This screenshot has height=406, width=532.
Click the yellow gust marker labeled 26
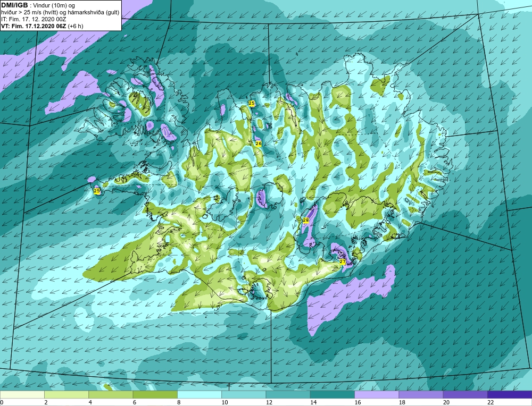tap(259, 143)
